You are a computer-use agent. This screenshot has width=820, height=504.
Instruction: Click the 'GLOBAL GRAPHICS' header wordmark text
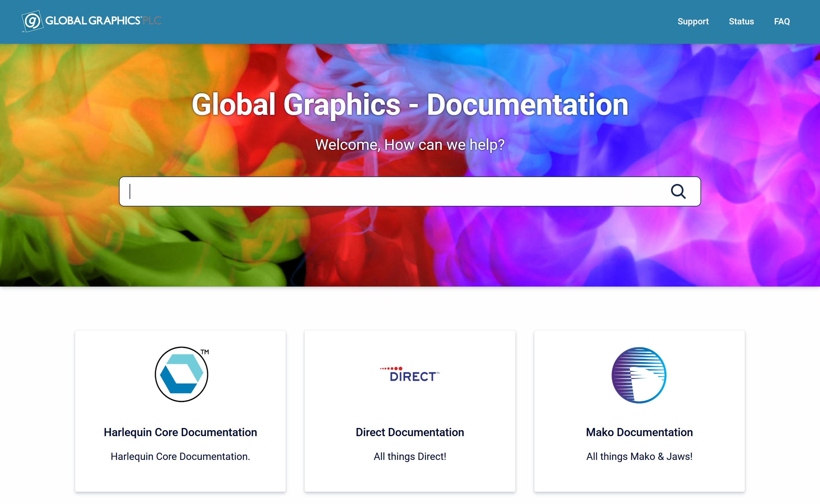pos(93,21)
